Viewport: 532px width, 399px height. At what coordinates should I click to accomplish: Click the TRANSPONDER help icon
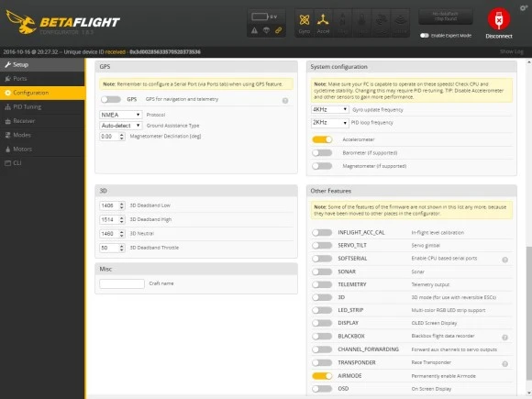[x=504, y=364]
